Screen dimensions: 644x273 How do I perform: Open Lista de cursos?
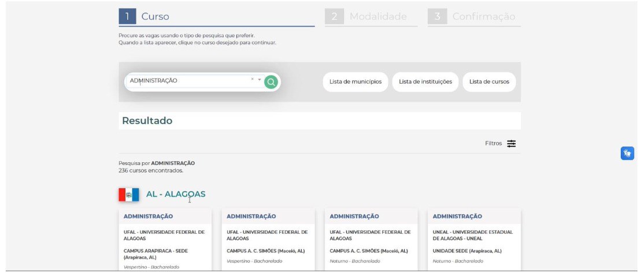coord(489,81)
